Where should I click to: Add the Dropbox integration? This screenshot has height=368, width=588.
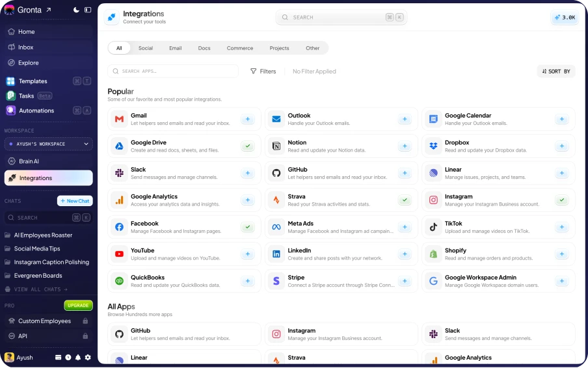(x=562, y=146)
